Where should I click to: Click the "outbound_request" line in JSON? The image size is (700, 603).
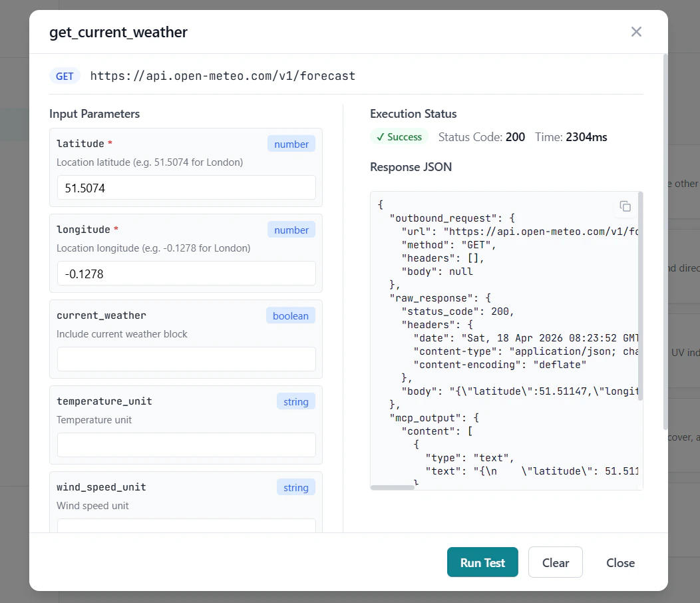452,218
